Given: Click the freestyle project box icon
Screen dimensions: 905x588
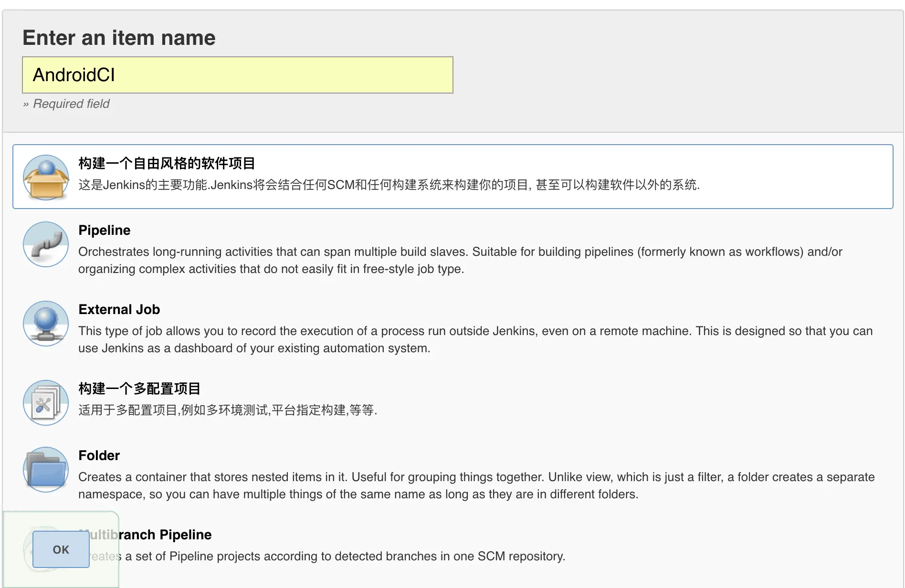Looking at the screenshot, I should (46, 177).
